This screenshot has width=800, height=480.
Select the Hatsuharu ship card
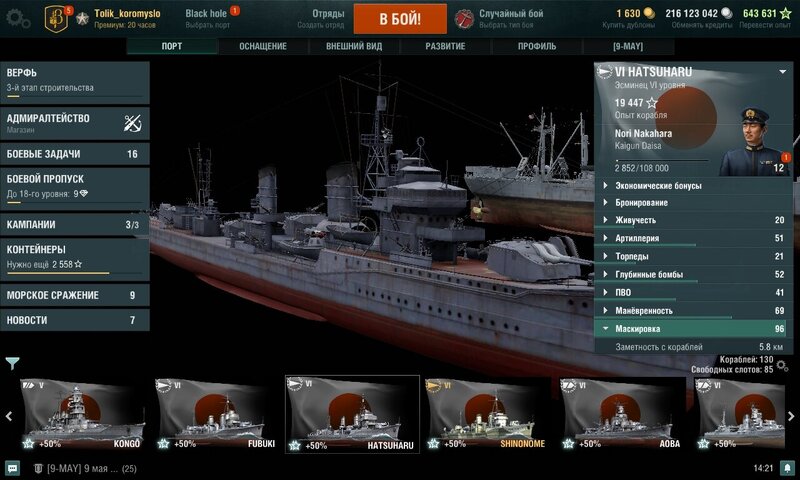pos(352,414)
